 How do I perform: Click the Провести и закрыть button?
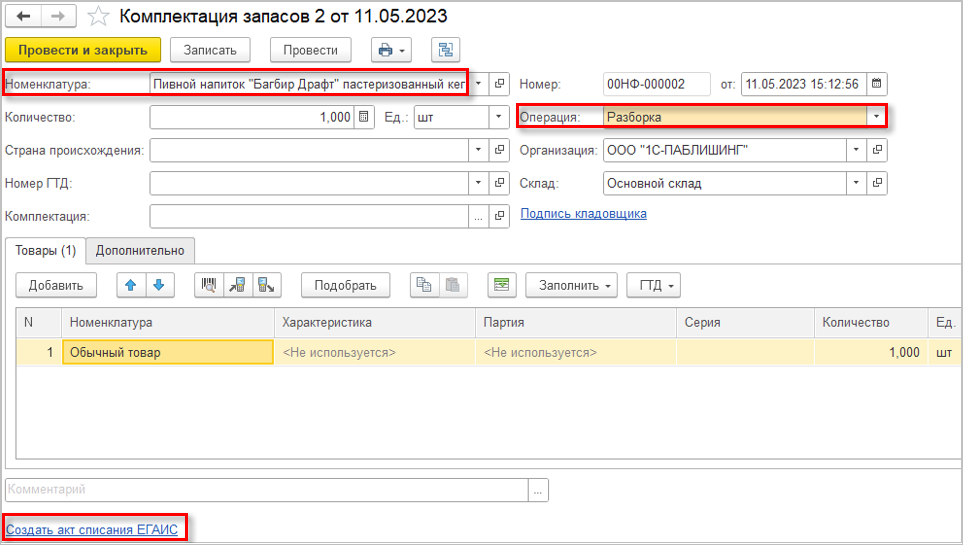83,50
